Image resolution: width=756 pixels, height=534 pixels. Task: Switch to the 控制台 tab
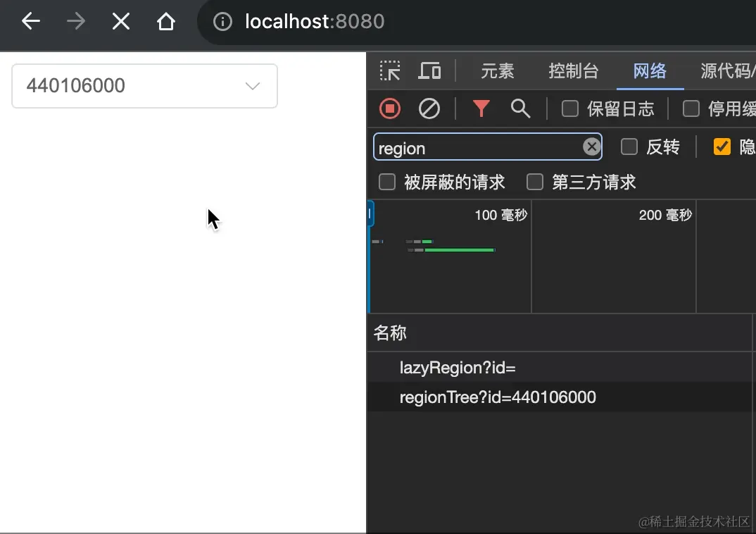574,70
